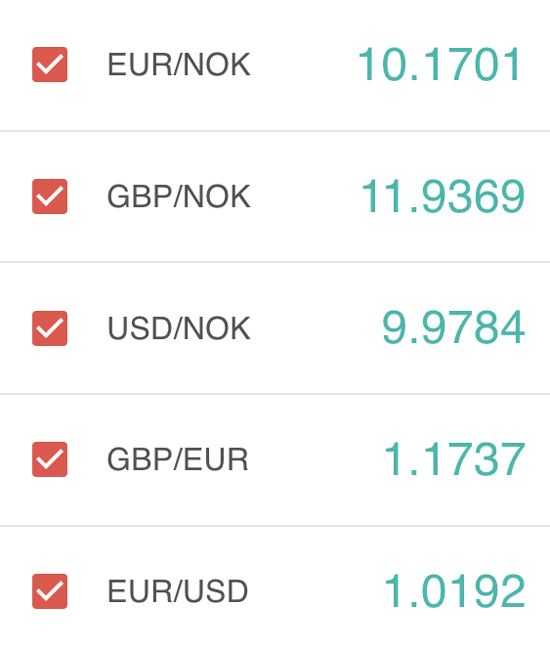Deselect the EUR/USD checkbox
The width and height of the screenshot is (550, 650).
pyautogui.click(x=50, y=591)
